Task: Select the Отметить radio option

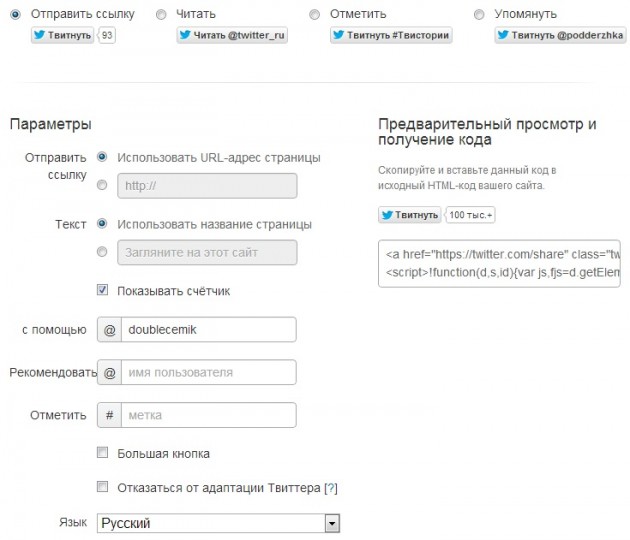Action: click(x=315, y=15)
